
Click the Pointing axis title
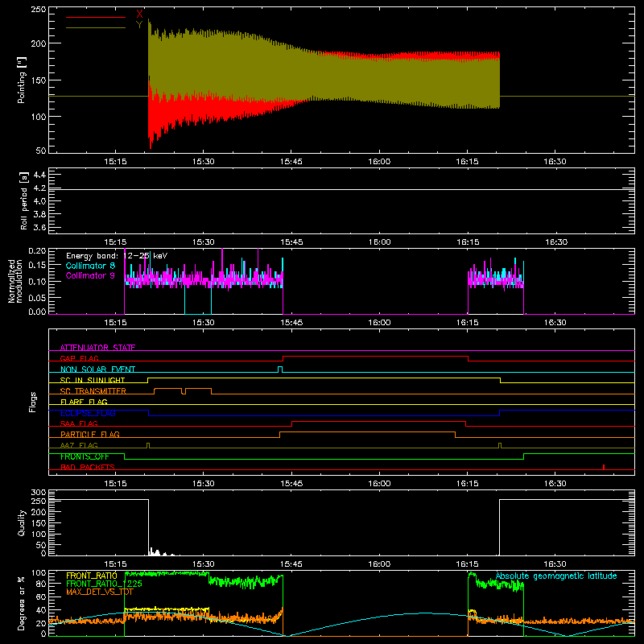pos(22,80)
